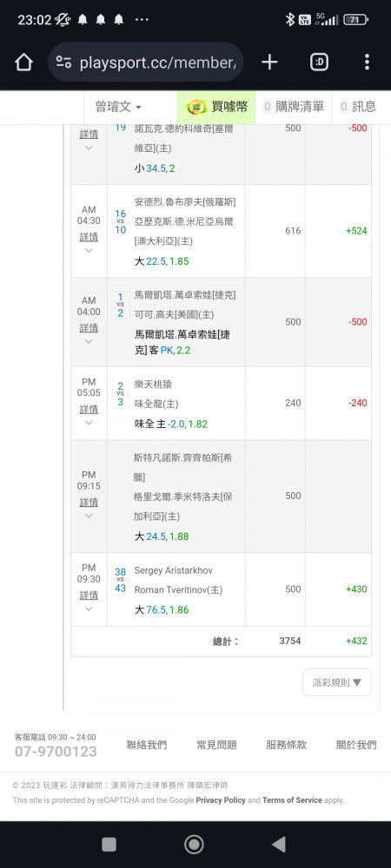Open the 聯絡我們 footer link
Screen dimensions: 391x868
[x=147, y=745]
